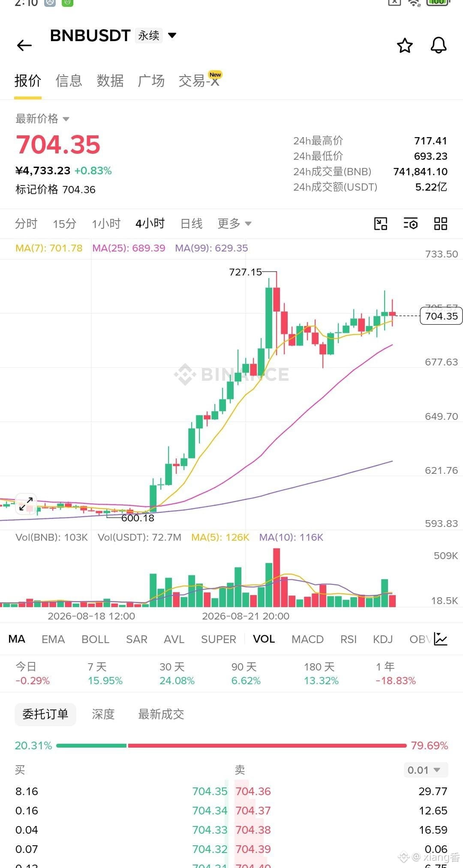The image size is (463, 868).
Task: Switch to the 报价 tab
Action: click(x=28, y=81)
